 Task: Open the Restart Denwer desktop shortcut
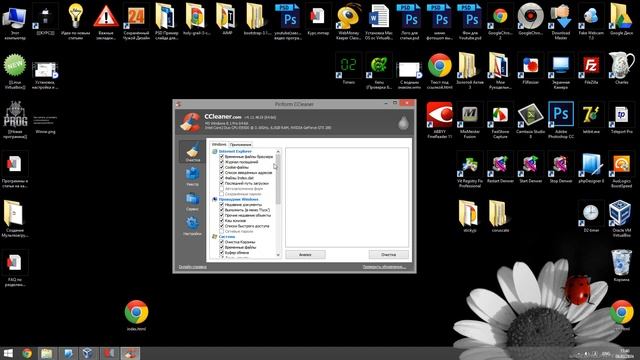(500, 167)
